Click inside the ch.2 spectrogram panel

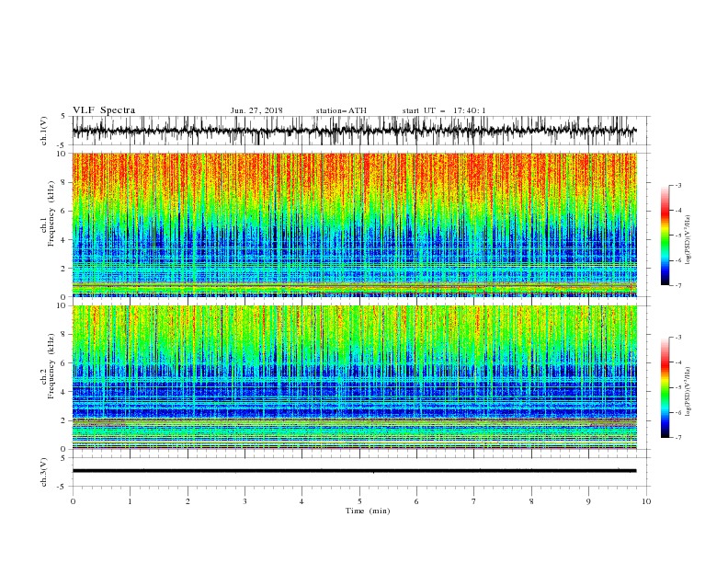[355, 377]
